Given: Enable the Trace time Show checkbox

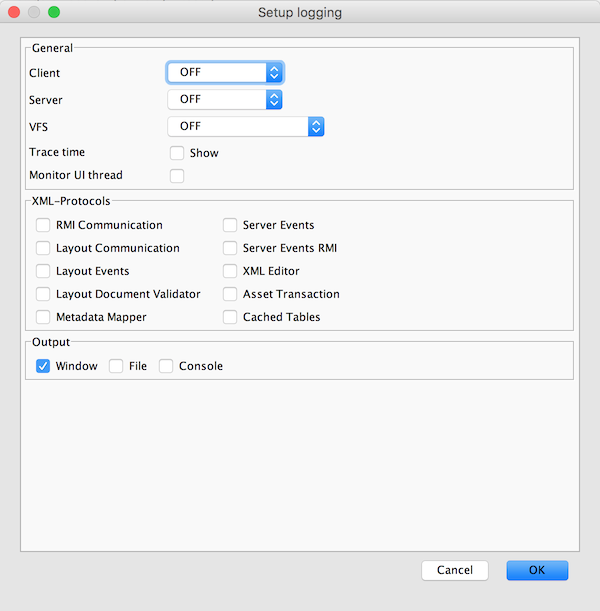Looking at the screenshot, I should pyautogui.click(x=177, y=153).
